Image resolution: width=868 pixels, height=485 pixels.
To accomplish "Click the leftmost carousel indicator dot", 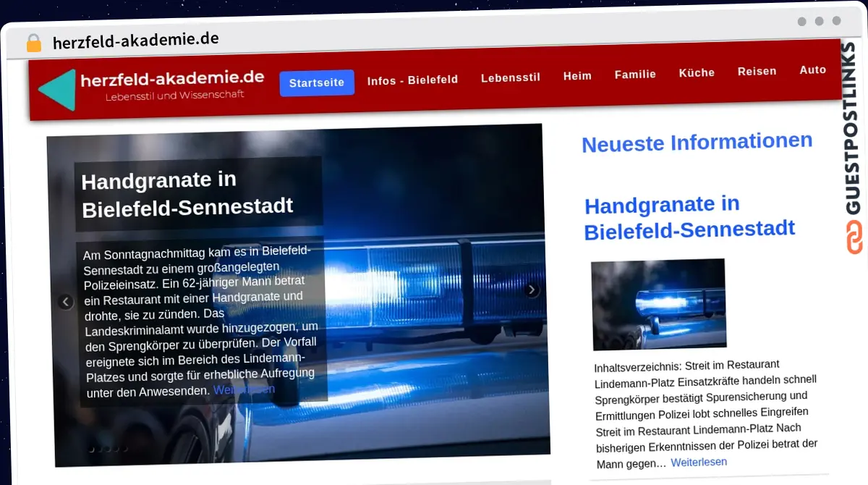I will [90, 448].
